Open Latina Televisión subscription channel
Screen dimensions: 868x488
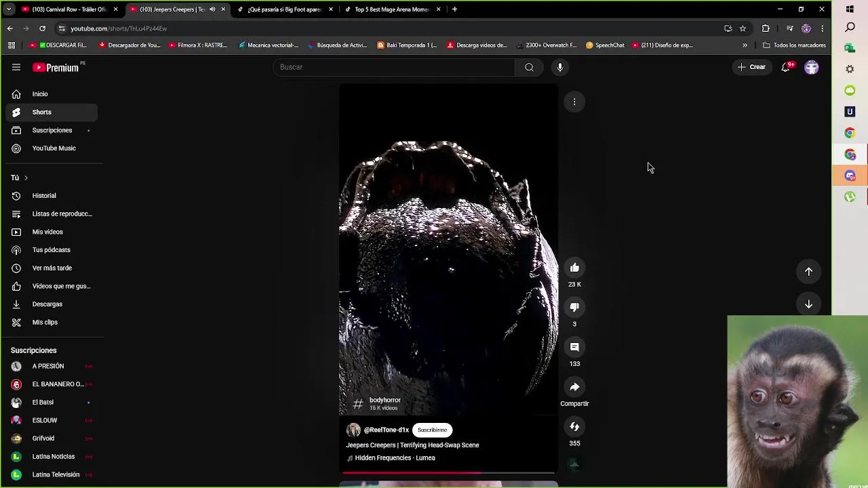pyautogui.click(x=52, y=474)
